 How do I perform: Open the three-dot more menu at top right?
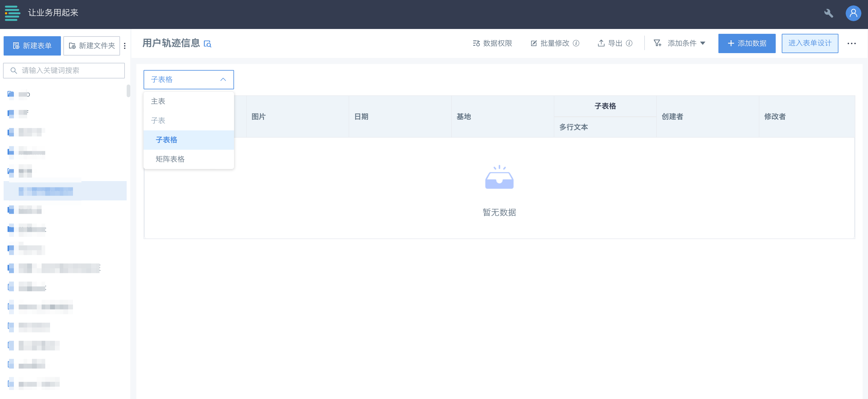[851, 43]
